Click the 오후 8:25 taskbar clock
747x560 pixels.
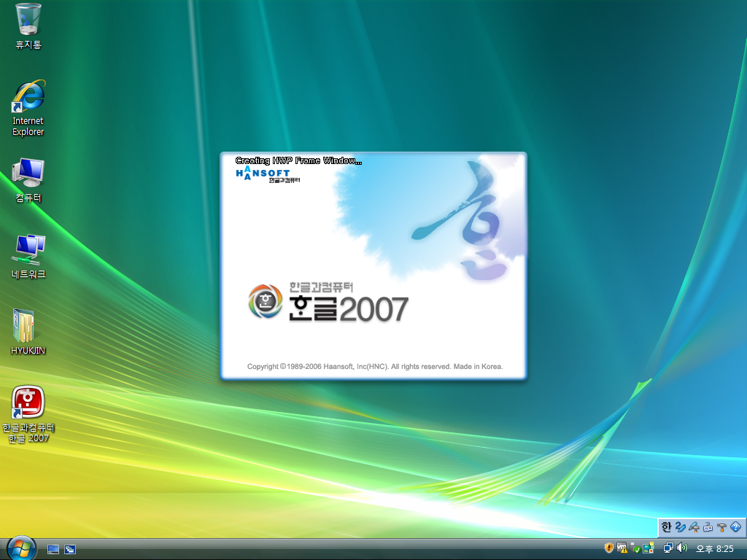point(715,548)
